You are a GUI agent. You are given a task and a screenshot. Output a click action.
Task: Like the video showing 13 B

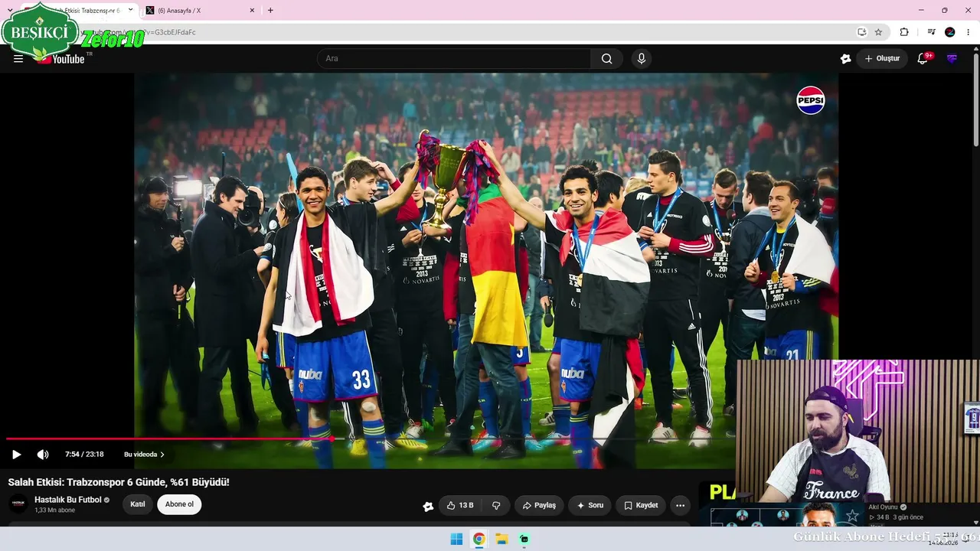coord(460,505)
